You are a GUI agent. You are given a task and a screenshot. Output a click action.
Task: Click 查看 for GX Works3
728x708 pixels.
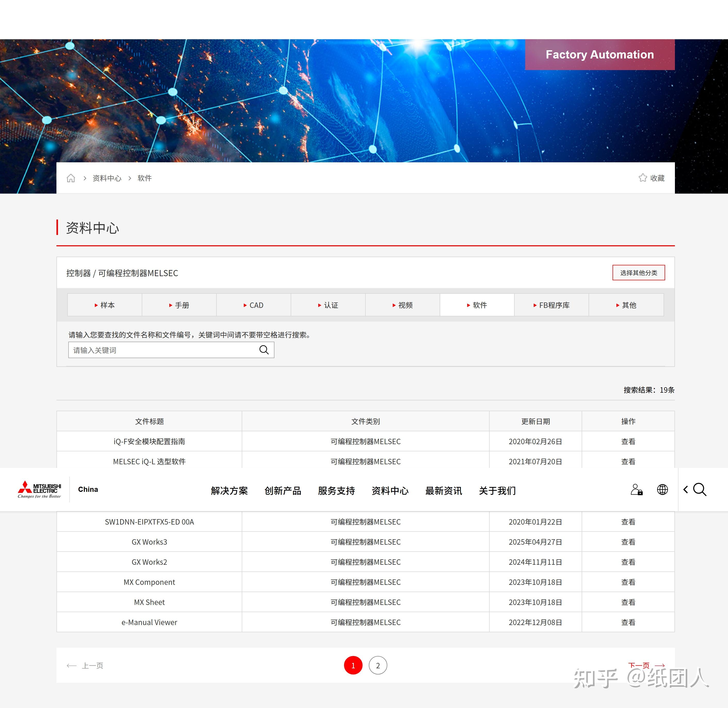pos(628,542)
